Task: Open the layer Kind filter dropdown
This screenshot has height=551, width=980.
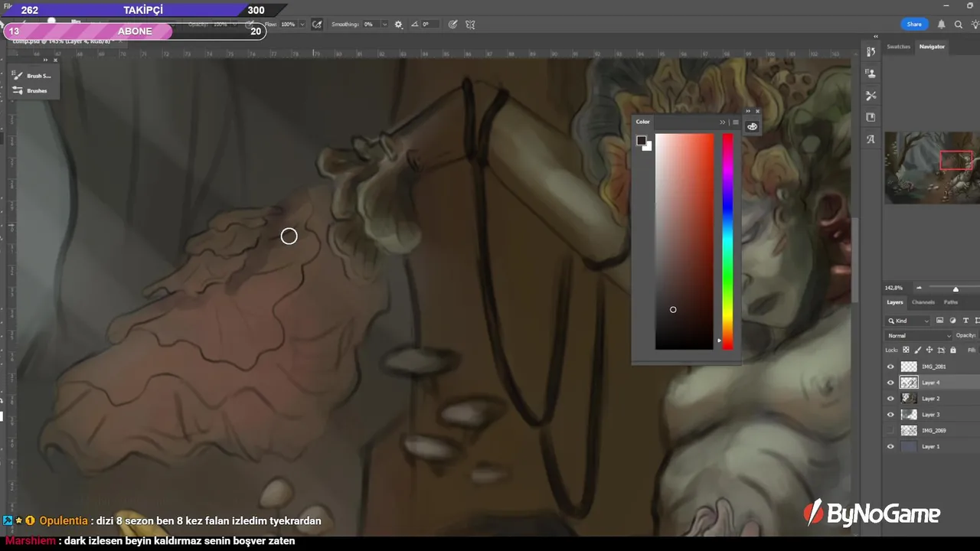Action: [908, 321]
